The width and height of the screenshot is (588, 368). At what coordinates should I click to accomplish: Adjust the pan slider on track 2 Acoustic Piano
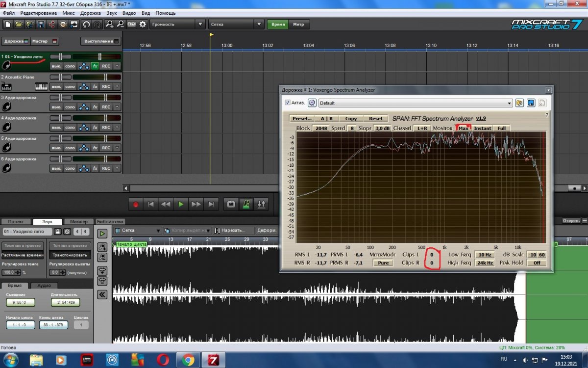tap(61, 77)
